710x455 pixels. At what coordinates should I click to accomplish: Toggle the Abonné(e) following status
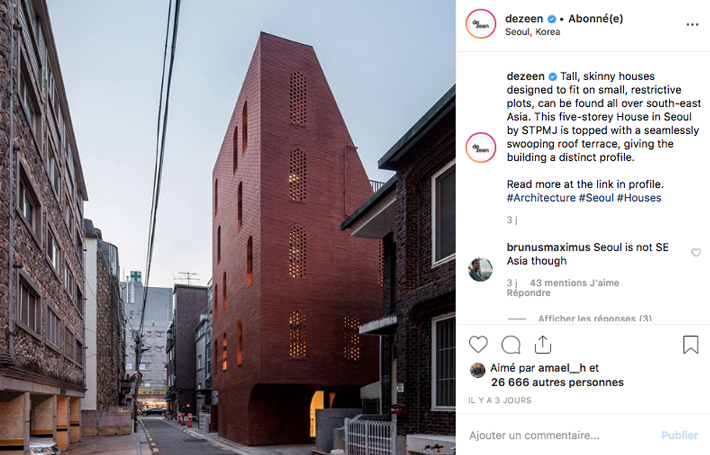595,19
